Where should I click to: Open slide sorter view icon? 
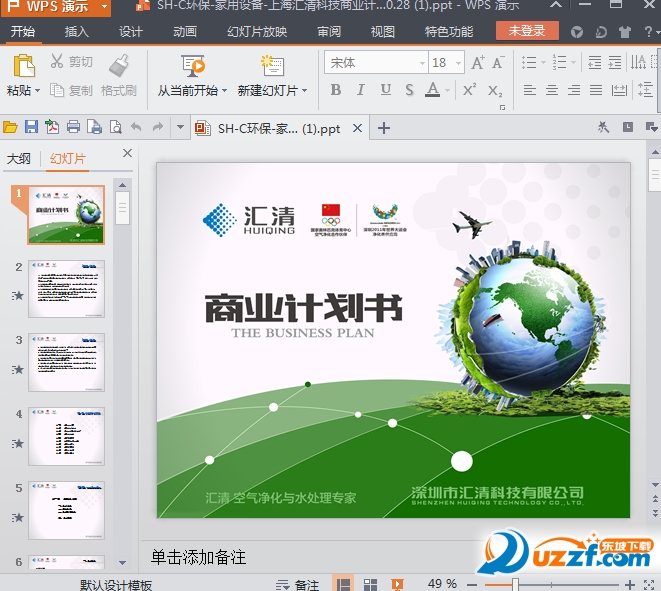[x=370, y=584]
